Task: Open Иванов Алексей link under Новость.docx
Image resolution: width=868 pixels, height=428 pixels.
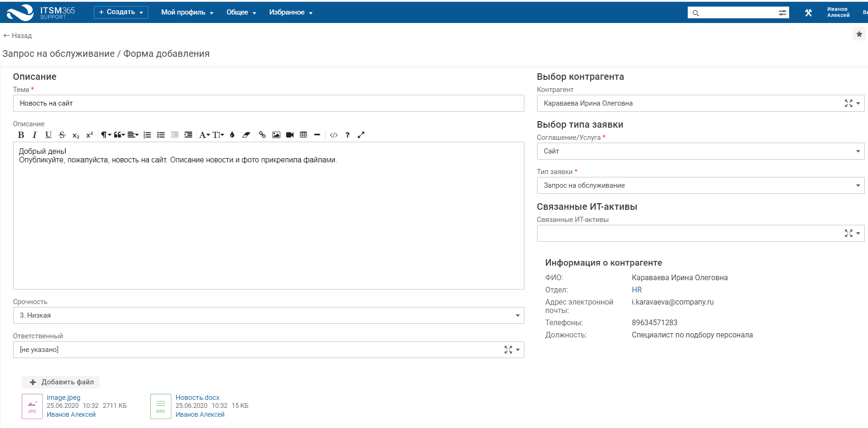Action: pyautogui.click(x=200, y=414)
